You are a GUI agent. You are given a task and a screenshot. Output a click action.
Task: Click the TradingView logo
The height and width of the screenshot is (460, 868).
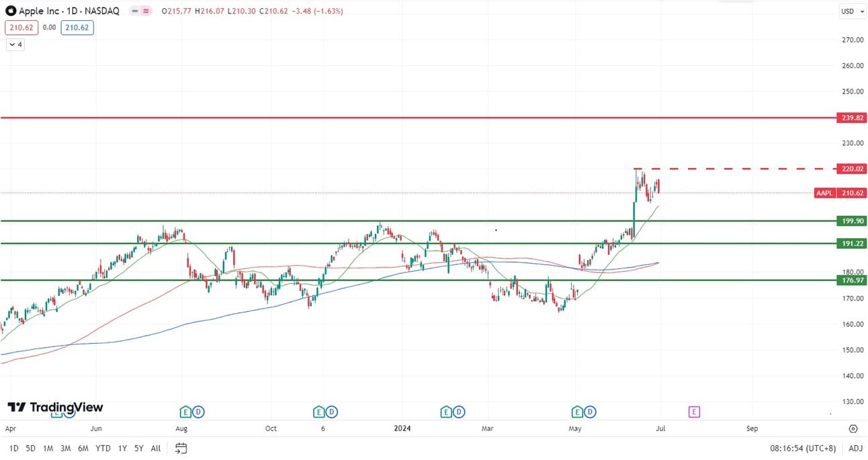(x=55, y=408)
